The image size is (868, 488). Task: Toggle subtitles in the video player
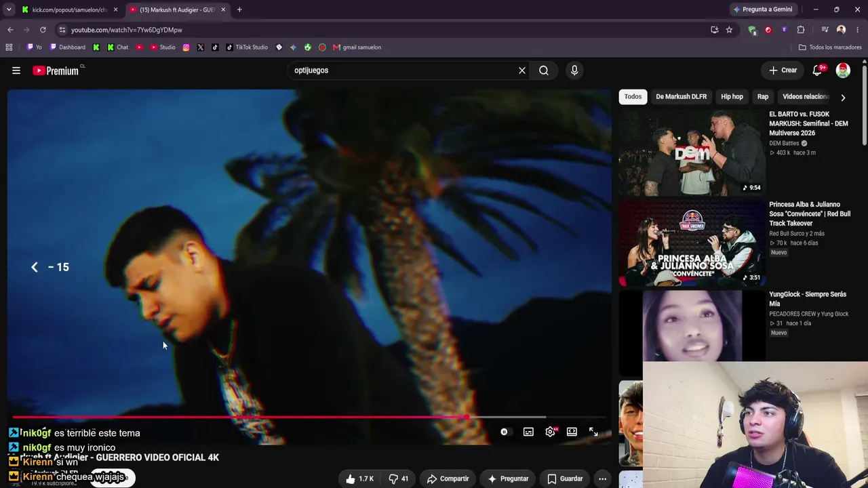tap(528, 432)
